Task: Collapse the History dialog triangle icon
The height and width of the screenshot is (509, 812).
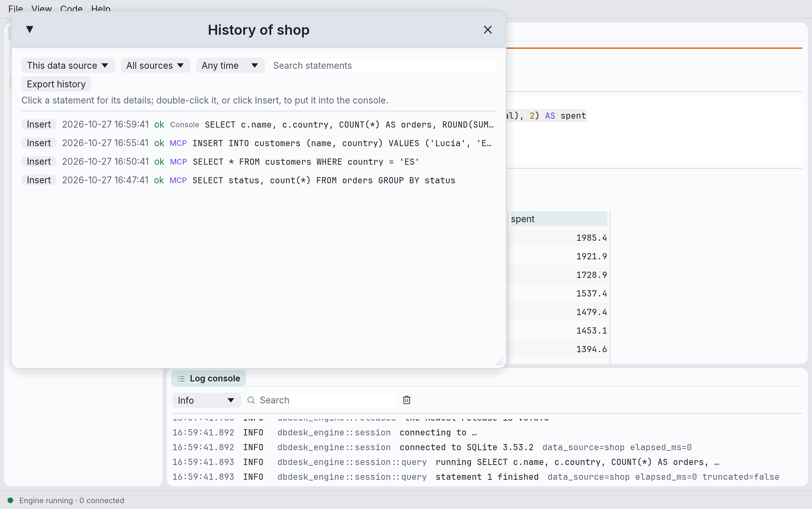Action: coord(30,30)
